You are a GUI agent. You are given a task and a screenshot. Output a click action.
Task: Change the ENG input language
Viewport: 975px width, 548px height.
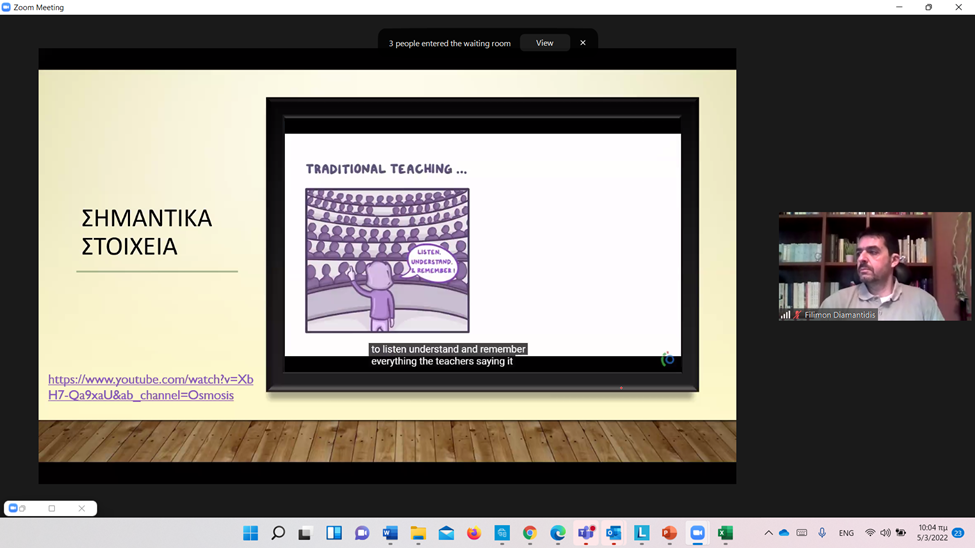point(846,533)
